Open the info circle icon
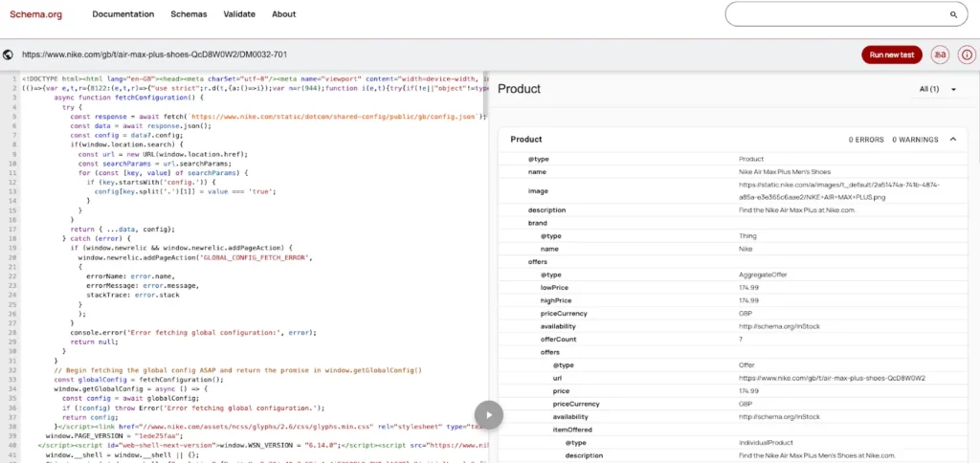This screenshot has height=463, width=980. [967, 55]
